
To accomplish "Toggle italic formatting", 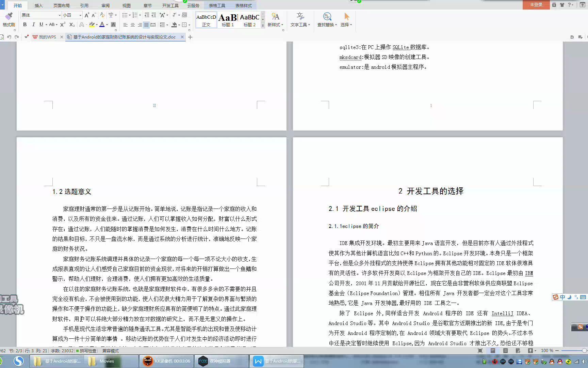I will click(33, 25).
